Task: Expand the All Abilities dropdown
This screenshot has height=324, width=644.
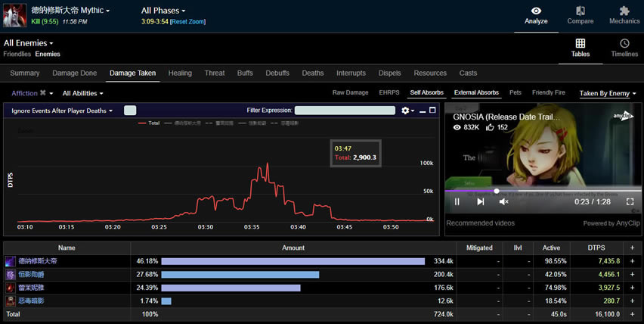Action: point(83,93)
